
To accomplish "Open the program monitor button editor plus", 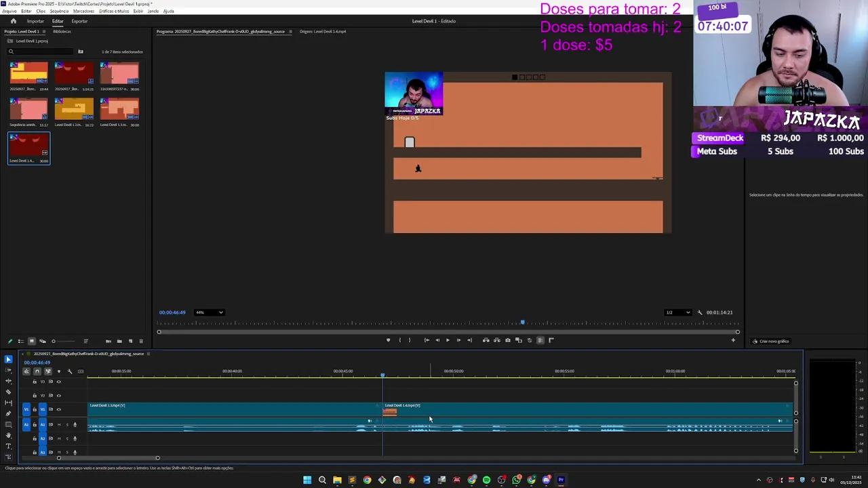I will pos(733,340).
